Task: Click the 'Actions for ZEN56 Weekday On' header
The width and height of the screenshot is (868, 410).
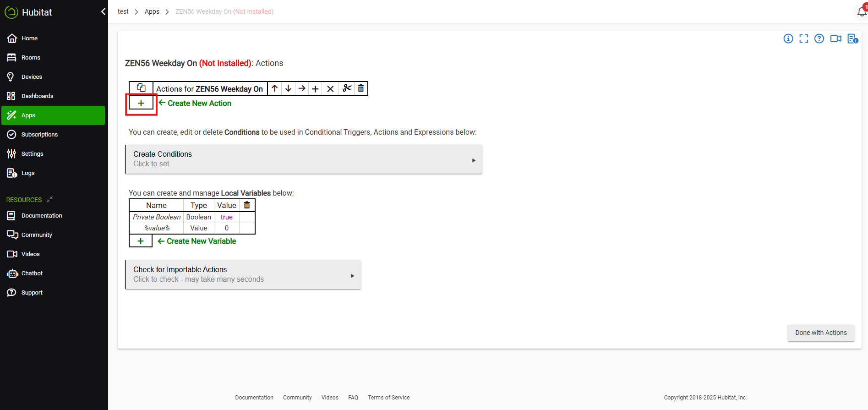Action: pos(210,89)
